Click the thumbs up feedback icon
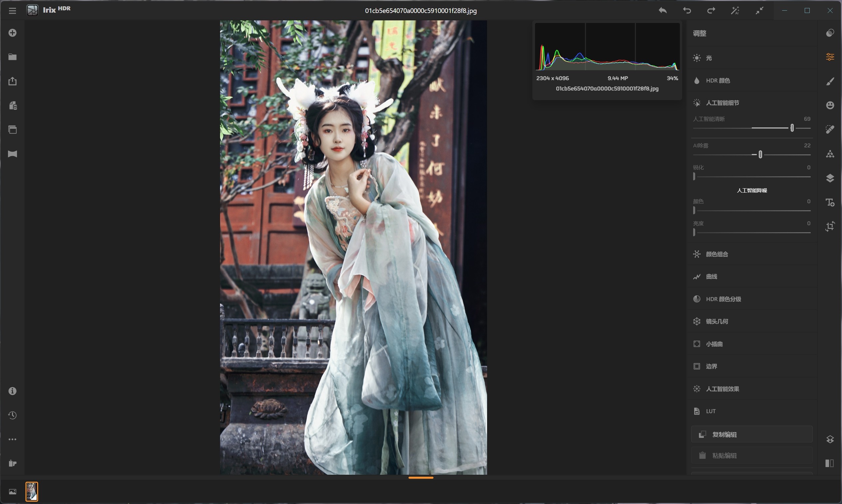Image resolution: width=842 pixels, height=504 pixels. [13, 463]
